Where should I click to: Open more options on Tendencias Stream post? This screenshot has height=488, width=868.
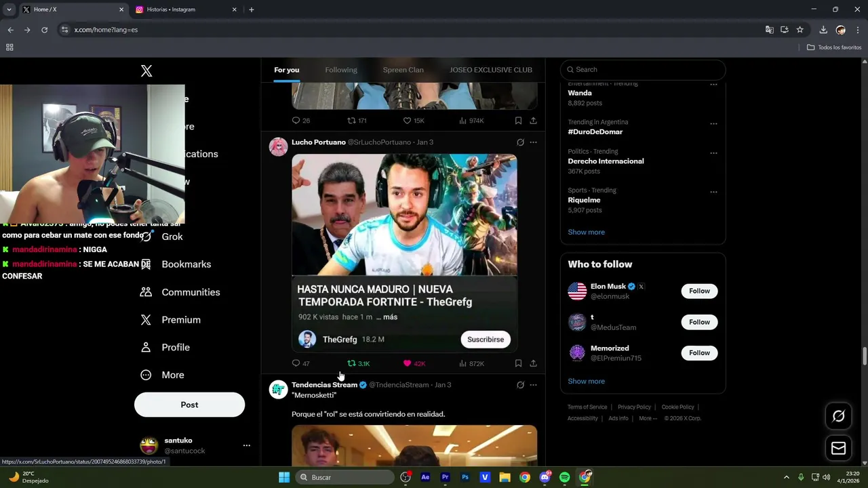pos(533,385)
